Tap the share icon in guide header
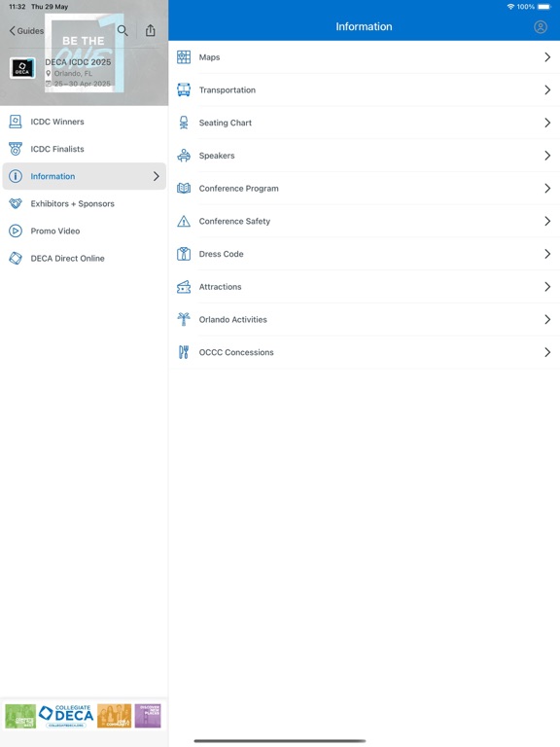This screenshot has height=747, width=560. point(151,30)
